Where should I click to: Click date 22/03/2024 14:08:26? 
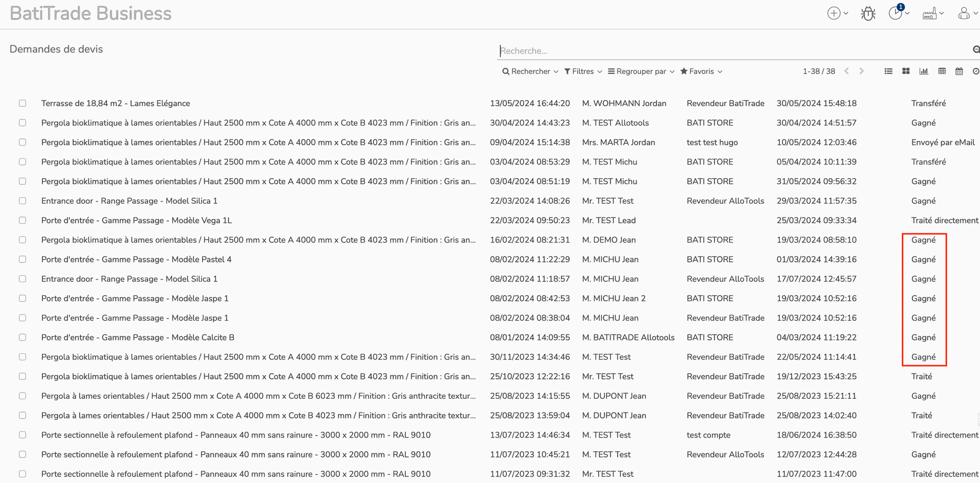coord(530,201)
